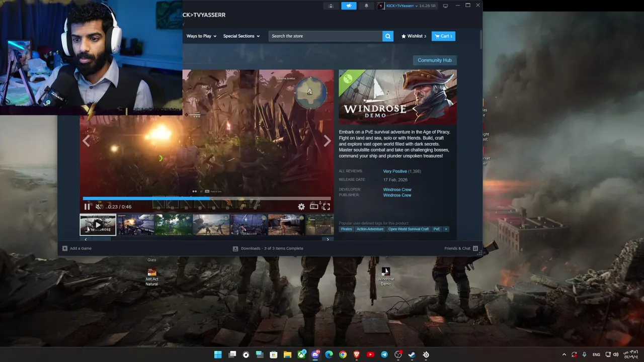
Task: Click the Windrose Demo capsule image
Action: click(x=397, y=97)
